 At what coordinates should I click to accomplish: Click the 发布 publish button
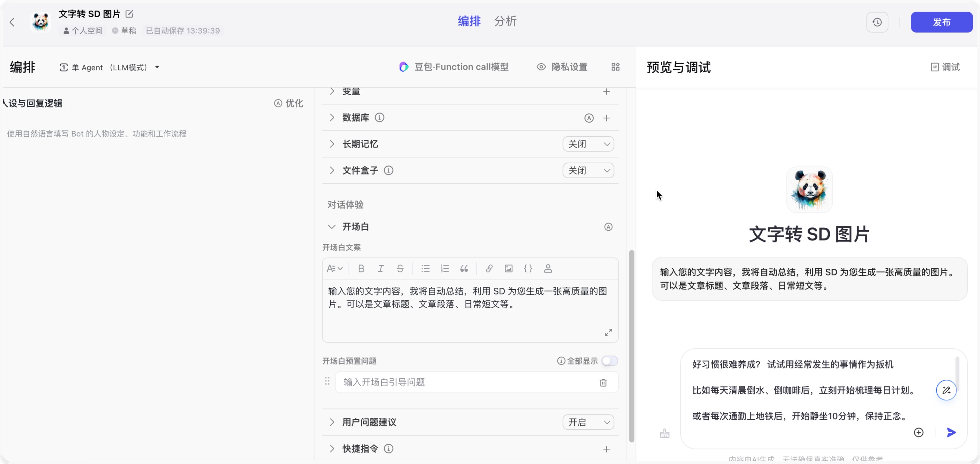941,22
